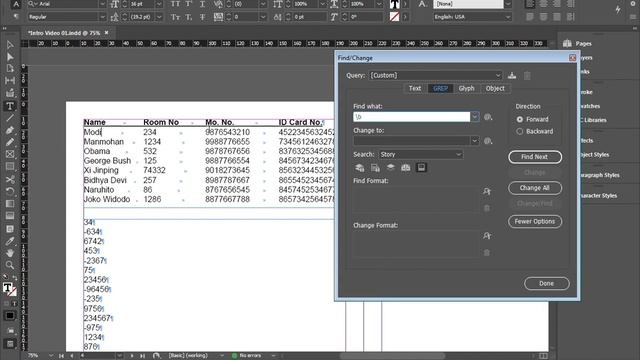The height and width of the screenshot is (360, 640).
Task: Select the Pen tool
Action: [10, 130]
